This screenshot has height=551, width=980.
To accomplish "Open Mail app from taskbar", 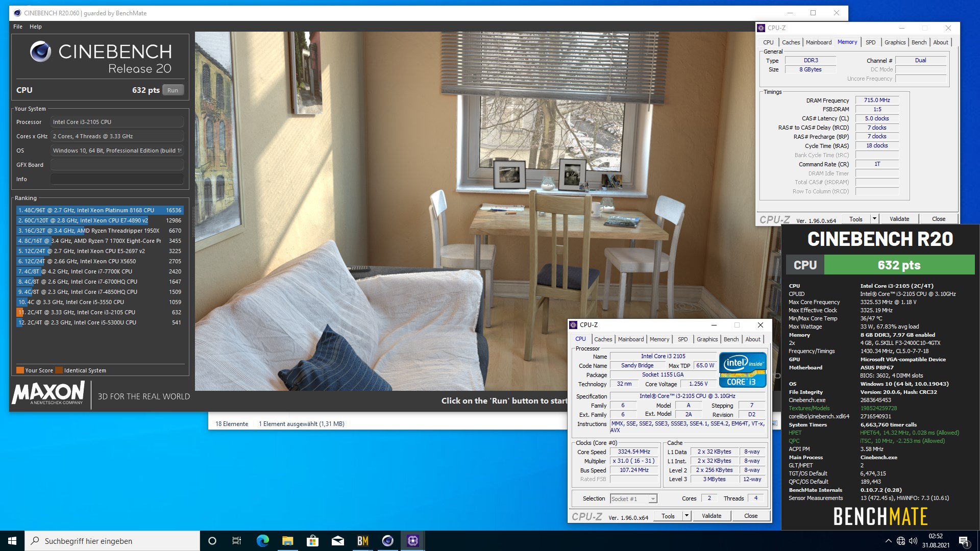I will click(337, 541).
